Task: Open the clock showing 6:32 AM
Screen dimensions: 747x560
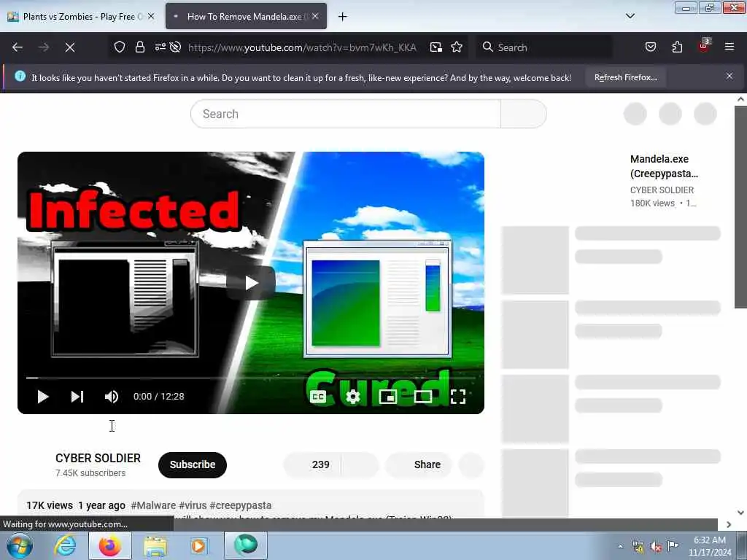Action: coord(709,546)
